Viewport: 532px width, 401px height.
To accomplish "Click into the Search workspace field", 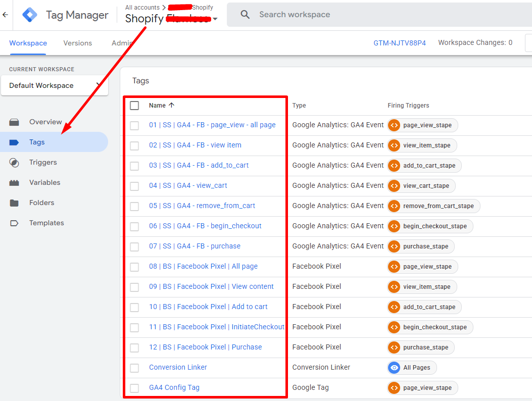I will (x=354, y=15).
